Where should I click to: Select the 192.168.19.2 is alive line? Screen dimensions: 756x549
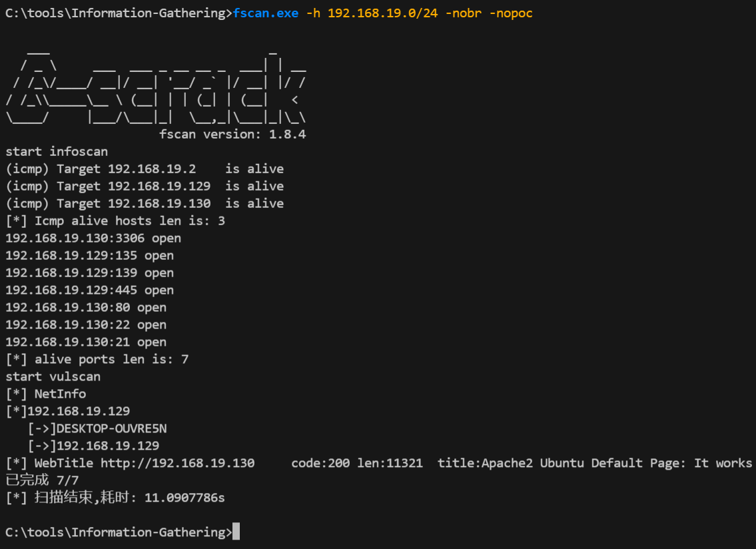[x=145, y=169]
